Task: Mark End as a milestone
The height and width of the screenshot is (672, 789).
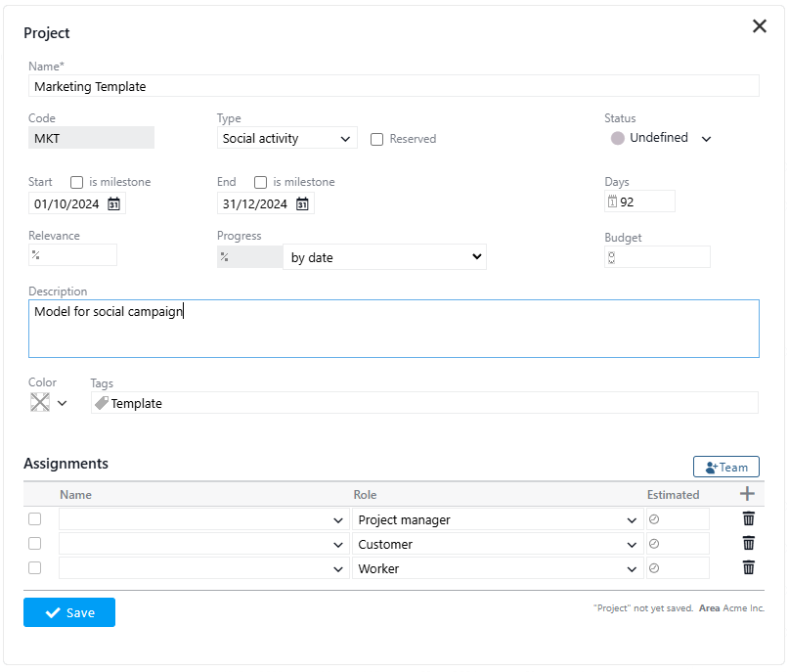Action: tap(261, 182)
